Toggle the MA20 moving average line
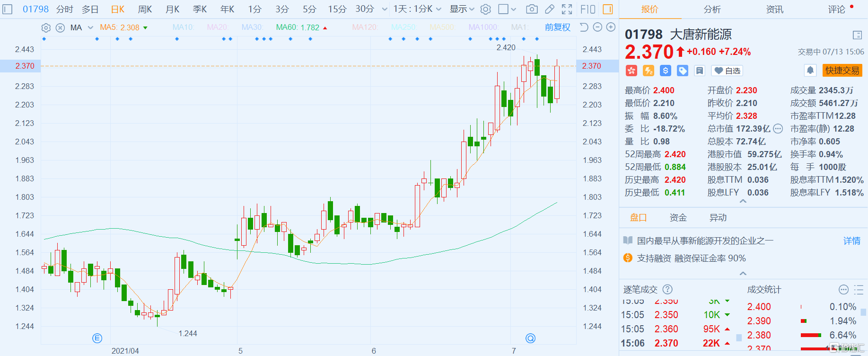This screenshot has width=868, height=356. click(218, 27)
